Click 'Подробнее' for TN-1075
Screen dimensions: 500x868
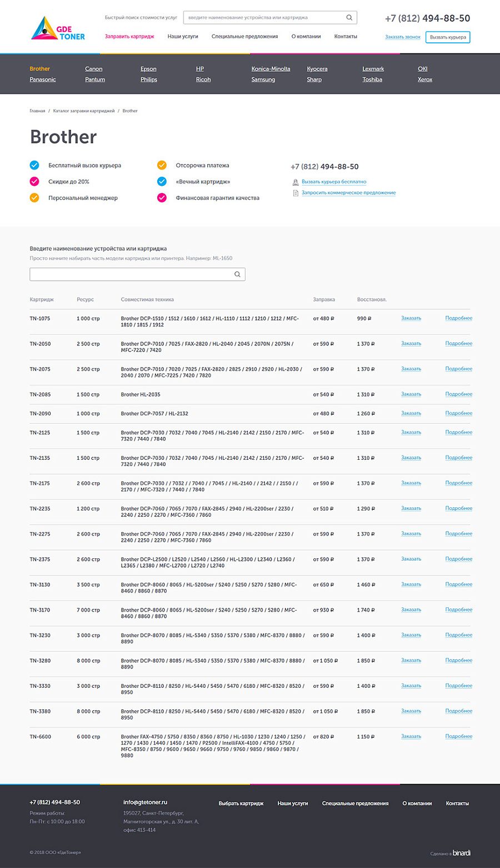(x=459, y=319)
